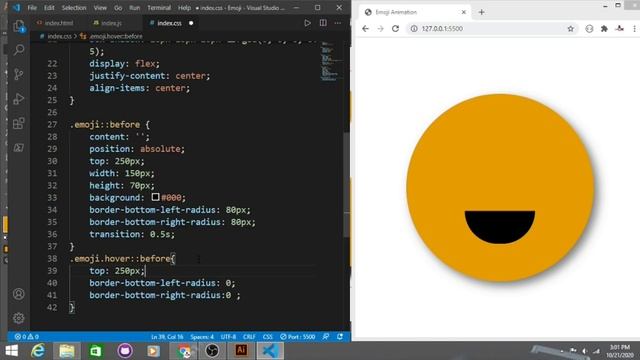The width and height of the screenshot is (640, 360).
Task: Bookmark this page with the star icon
Action: pos(571,29)
